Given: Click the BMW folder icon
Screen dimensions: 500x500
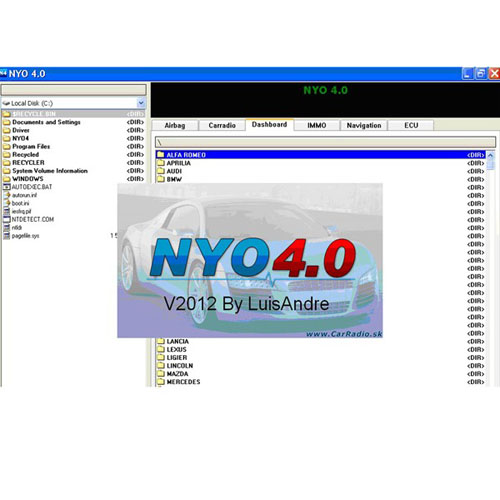Looking at the screenshot, I should (x=161, y=179).
